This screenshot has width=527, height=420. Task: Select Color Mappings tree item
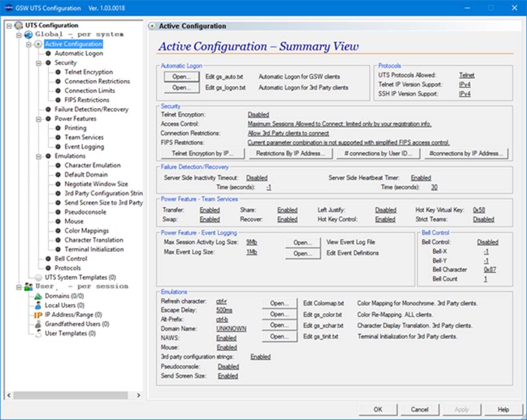tap(87, 231)
